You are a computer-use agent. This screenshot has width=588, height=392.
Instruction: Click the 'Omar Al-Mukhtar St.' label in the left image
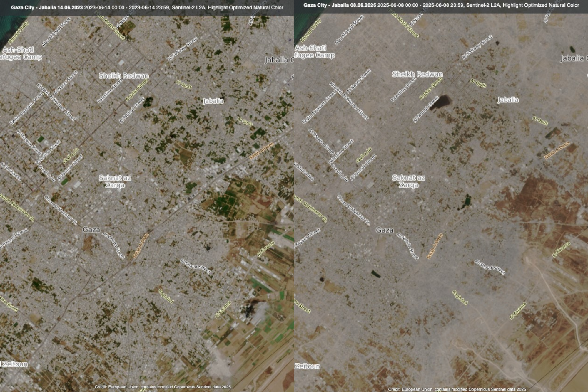[61, 210]
